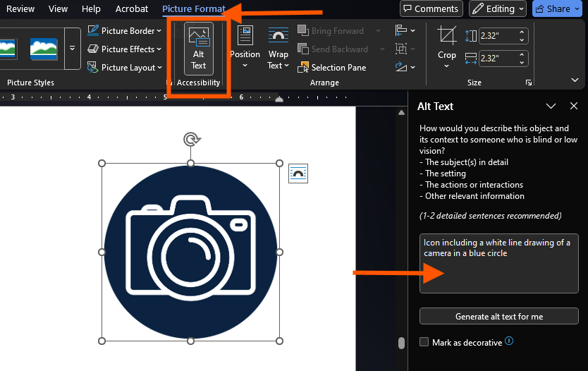Switch to the Picture Format tab
This screenshot has height=371, width=588.
click(194, 9)
